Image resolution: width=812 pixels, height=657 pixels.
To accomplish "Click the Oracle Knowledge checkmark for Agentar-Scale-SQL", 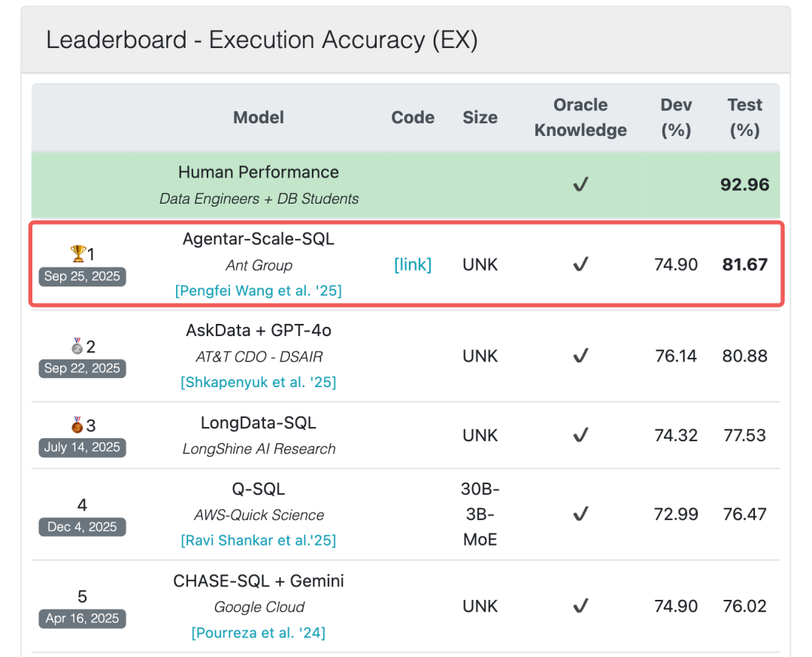I will pos(580,265).
